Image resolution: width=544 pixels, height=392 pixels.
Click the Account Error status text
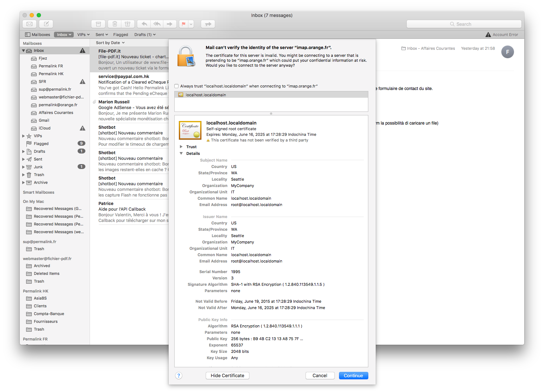click(x=506, y=35)
